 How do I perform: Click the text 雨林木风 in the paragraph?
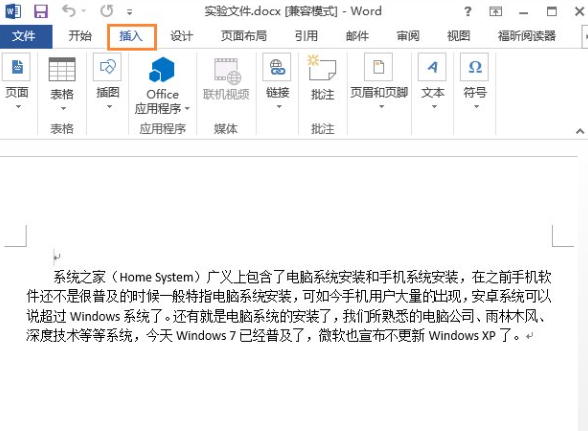point(512,316)
